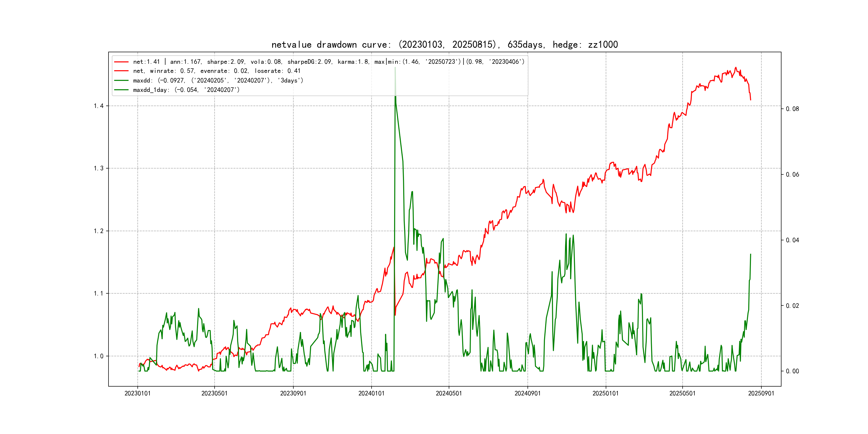Click x-axis date label 20240101

(371, 394)
